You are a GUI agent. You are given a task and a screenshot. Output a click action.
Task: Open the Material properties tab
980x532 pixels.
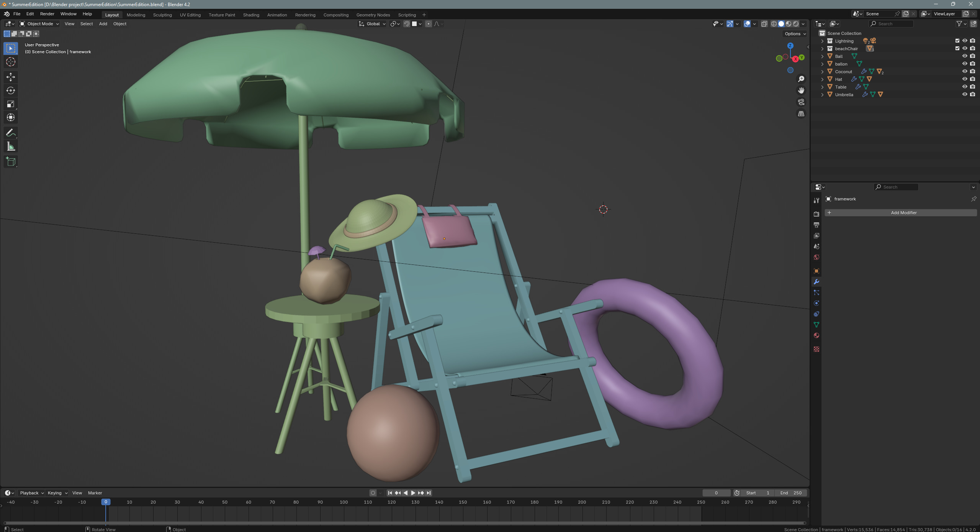tap(816, 335)
